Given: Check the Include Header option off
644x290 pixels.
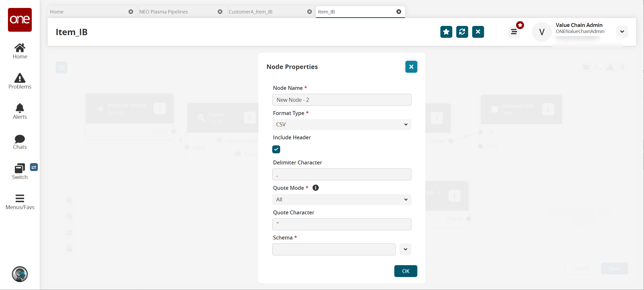Looking at the screenshot, I should coord(276,149).
